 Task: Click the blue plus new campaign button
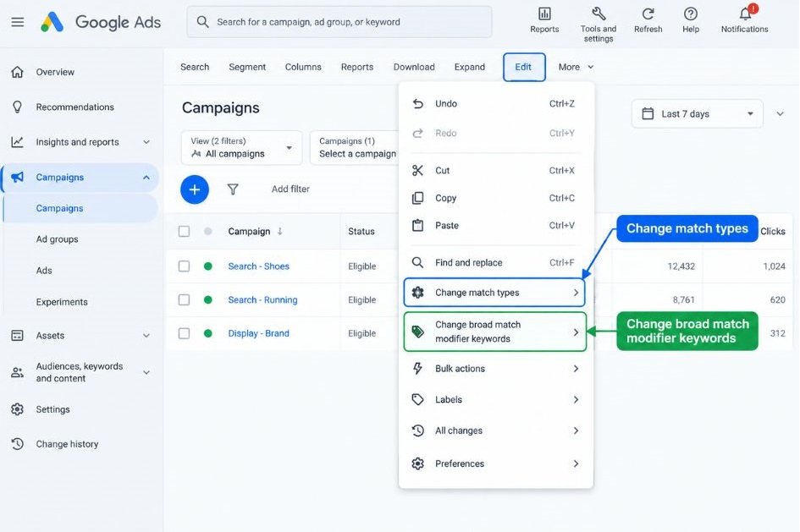(x=195, y=189)
